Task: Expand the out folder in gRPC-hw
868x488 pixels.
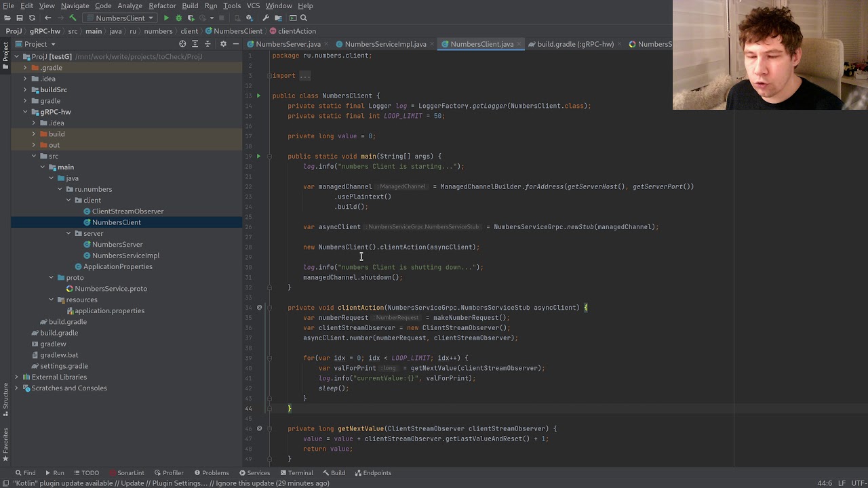Action: click(x=34, y=145)
